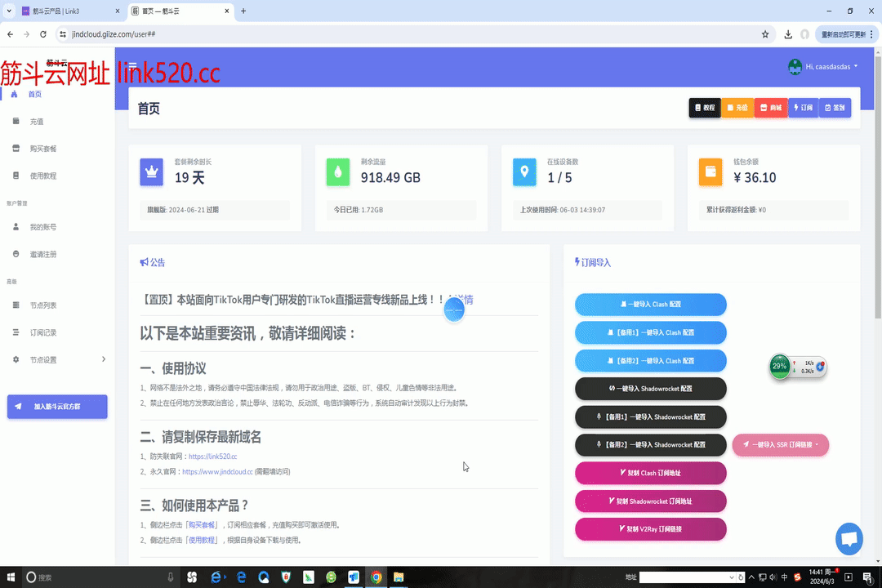Bookmark this page with the star icon

765,34
